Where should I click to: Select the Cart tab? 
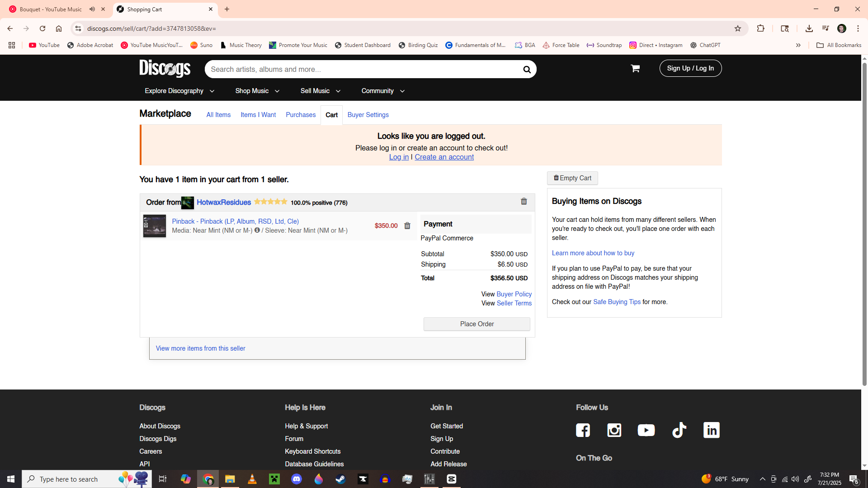[331, 115]
